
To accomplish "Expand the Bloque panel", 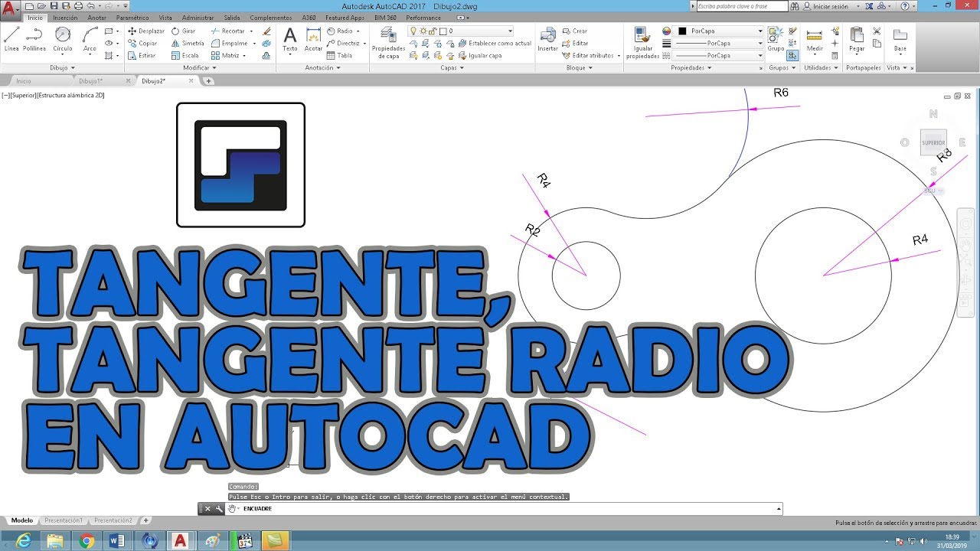I will (579, 67).
